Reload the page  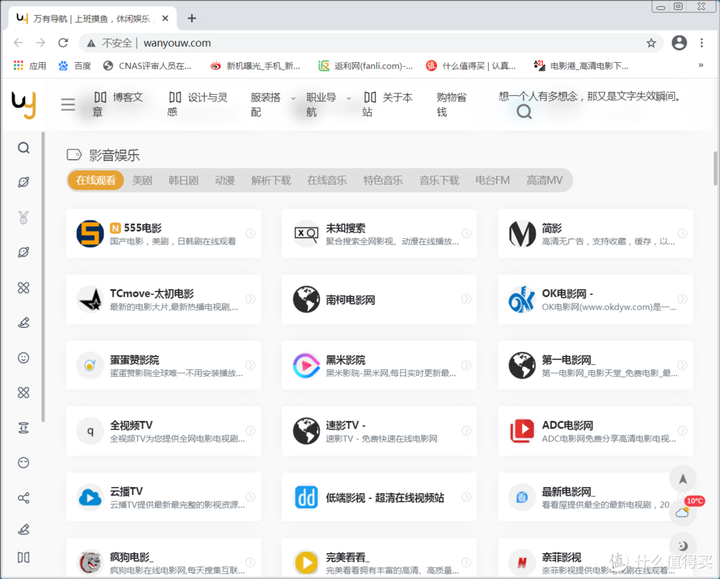pos(63,43)
